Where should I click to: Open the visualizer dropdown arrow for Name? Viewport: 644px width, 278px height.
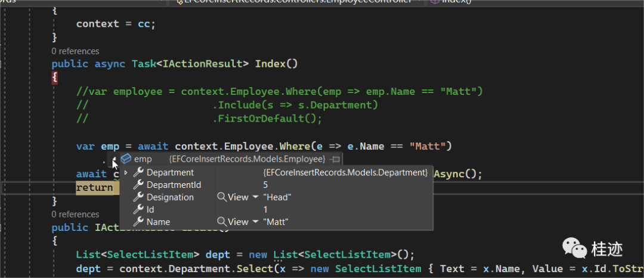255,222
